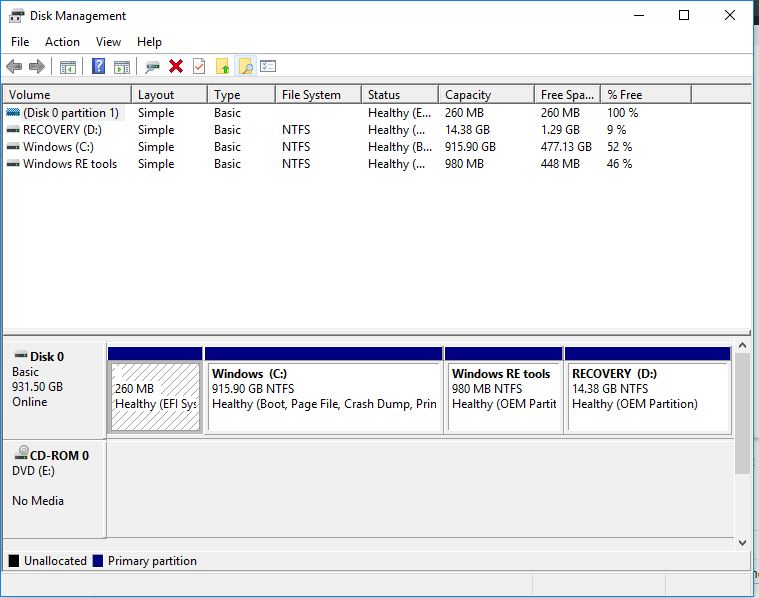Click the rightmost checklist settings toolbar icon
The width and height of the screenshot is (759, 598).
(268, 66)
